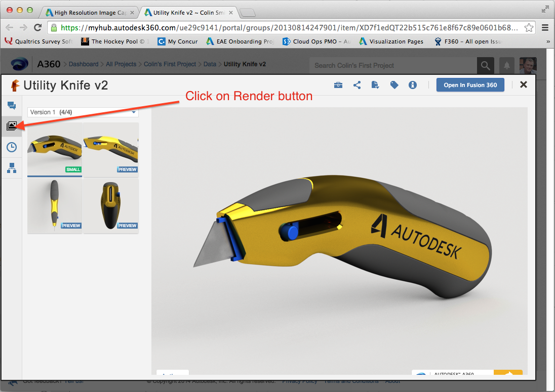Export file via the document export icon
This screenshot has height=392, width=555.
click(x=375, y=85)
